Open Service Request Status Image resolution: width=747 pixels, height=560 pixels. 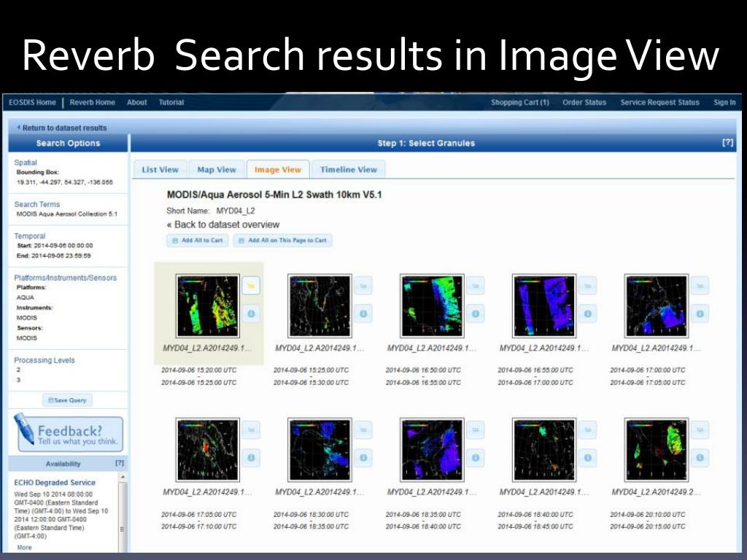(659, 102)
